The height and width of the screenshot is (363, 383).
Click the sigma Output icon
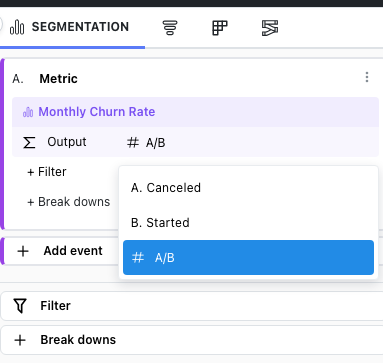point(29,143)
